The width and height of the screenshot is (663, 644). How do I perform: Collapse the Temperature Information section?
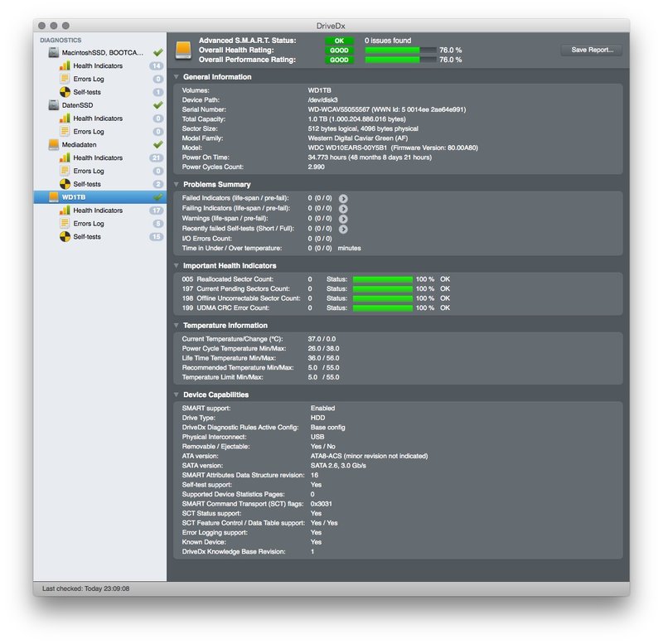(177, 325)
